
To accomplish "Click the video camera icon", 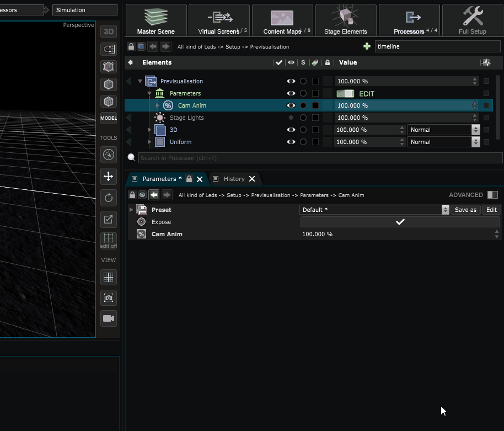I will tap(109, 318).
